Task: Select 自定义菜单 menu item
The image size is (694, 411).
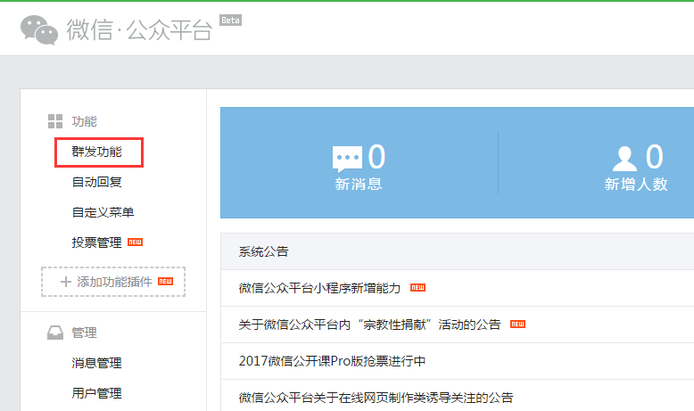Action: point(103,212)
